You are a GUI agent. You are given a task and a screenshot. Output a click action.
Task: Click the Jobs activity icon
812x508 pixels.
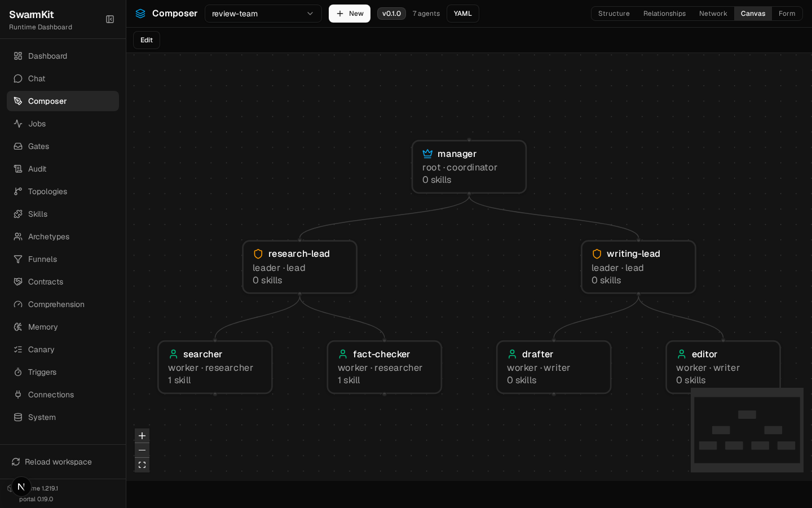18,124
